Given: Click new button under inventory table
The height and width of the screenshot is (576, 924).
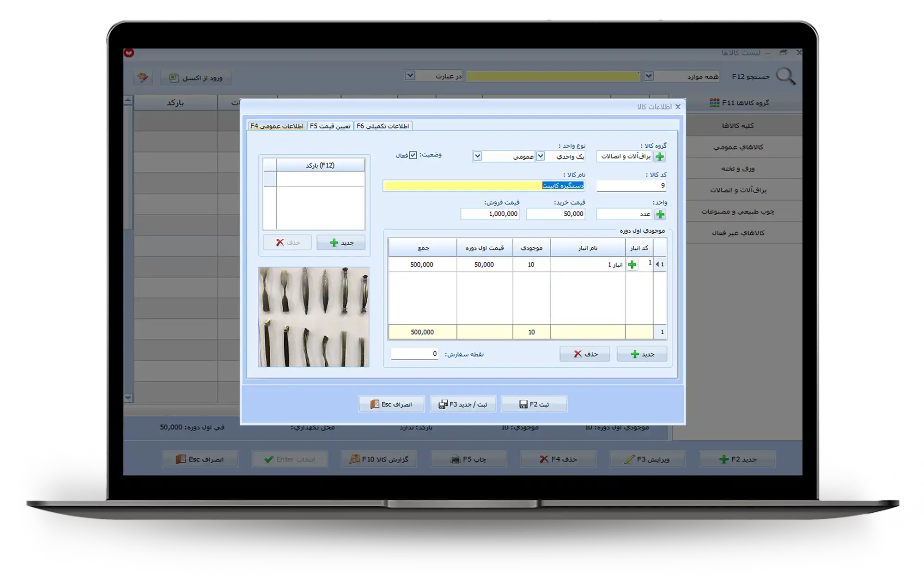Looking at the screenshot, I should coord(642,354).
